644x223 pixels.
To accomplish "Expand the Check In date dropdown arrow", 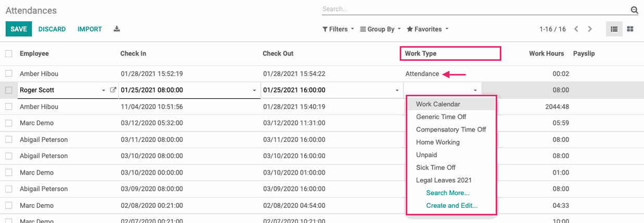I will pyautogui.click(x=255, y=90).
